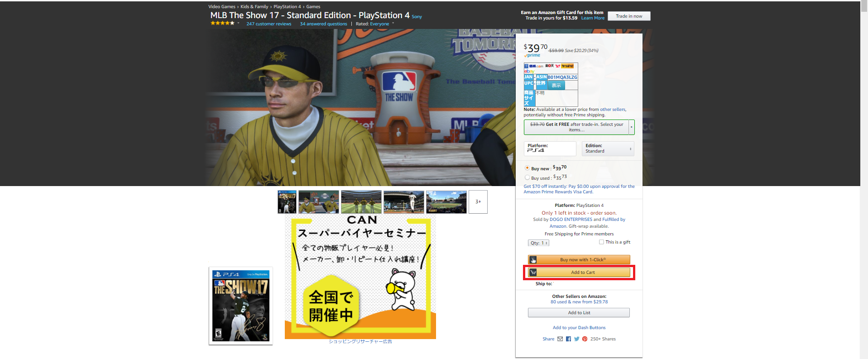
Task: Select the batter at stadium thumbnail
Action: (x=404, y=202)
